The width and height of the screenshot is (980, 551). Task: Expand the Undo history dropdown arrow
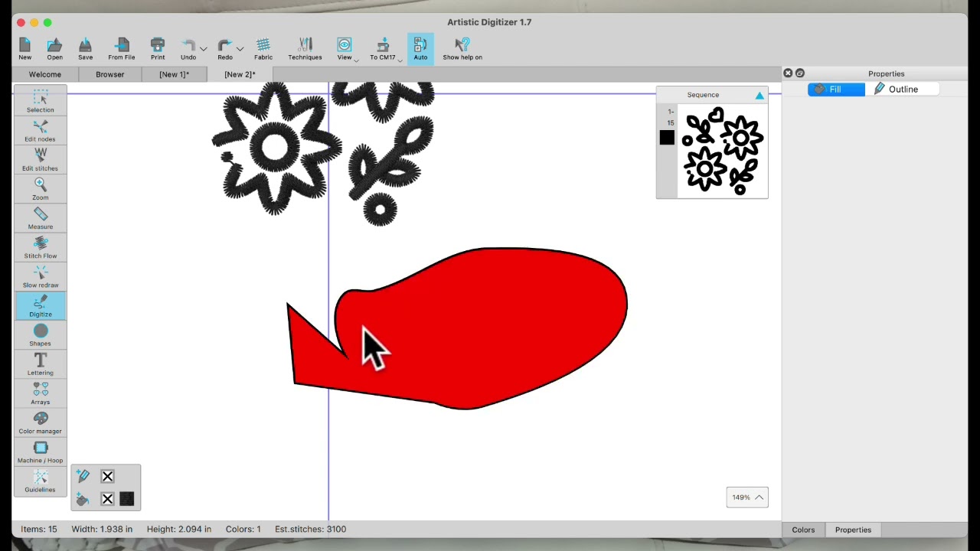[203, 49]
